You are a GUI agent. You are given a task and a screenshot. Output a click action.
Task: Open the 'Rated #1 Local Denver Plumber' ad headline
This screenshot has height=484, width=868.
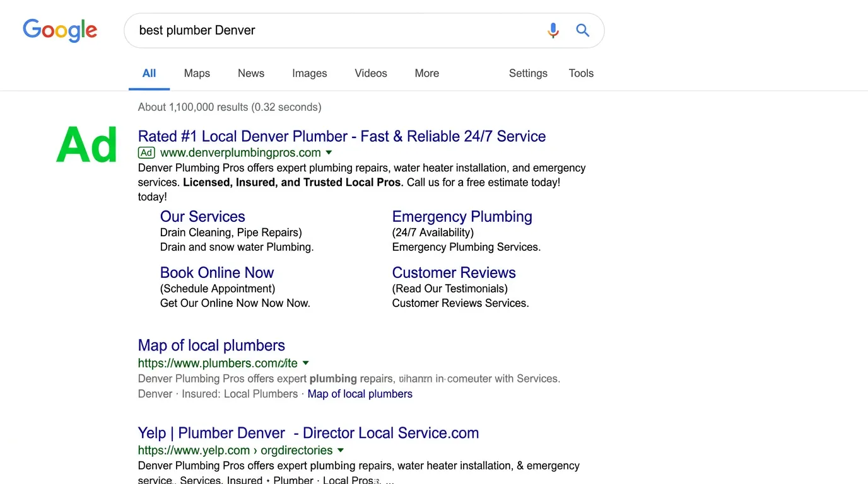tap(342, 136)
